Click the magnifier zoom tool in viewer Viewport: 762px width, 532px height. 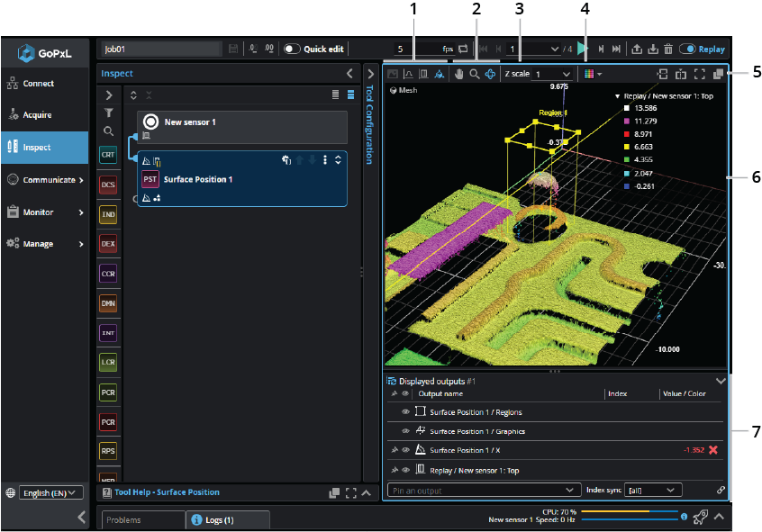[475, 74]
